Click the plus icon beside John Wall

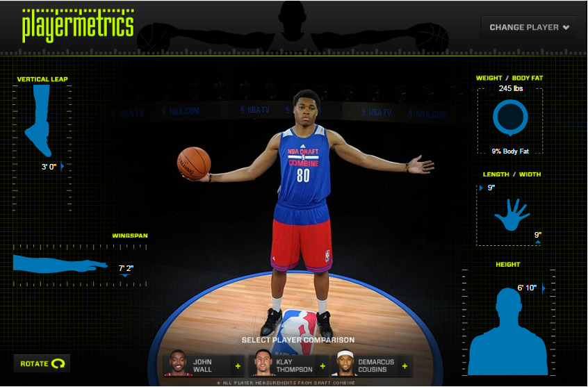(238, 365)
